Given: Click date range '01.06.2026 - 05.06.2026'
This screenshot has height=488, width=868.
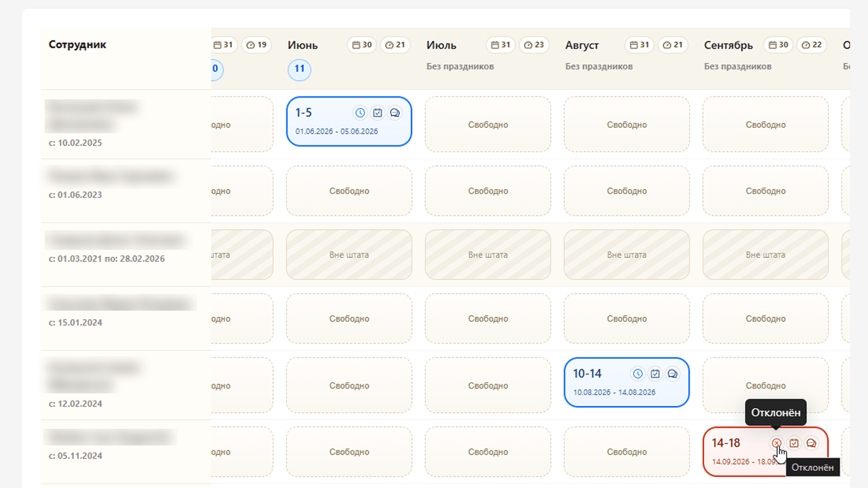Looking at the screenshot, I should (337, 131).
